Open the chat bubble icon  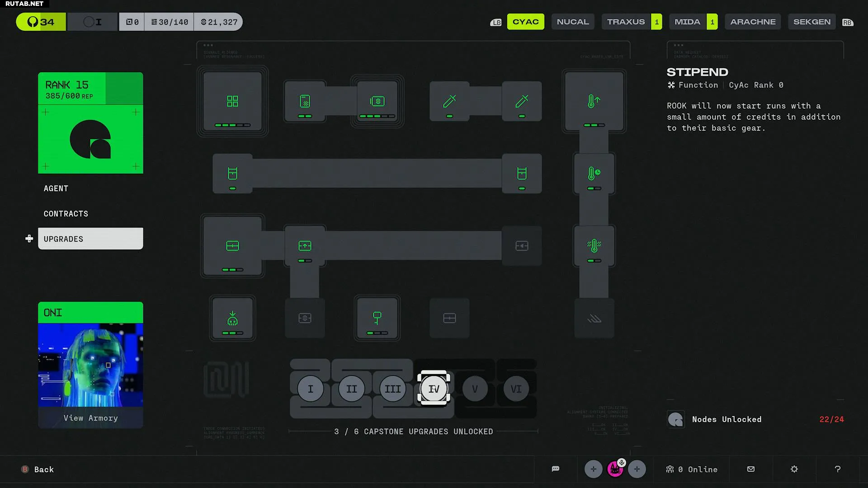point(556,469)
